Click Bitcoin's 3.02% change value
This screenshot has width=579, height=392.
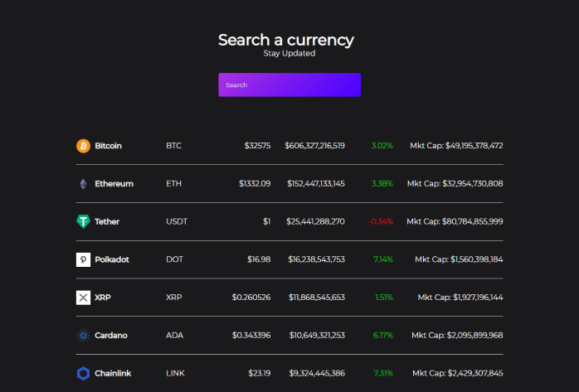[382, 146]
